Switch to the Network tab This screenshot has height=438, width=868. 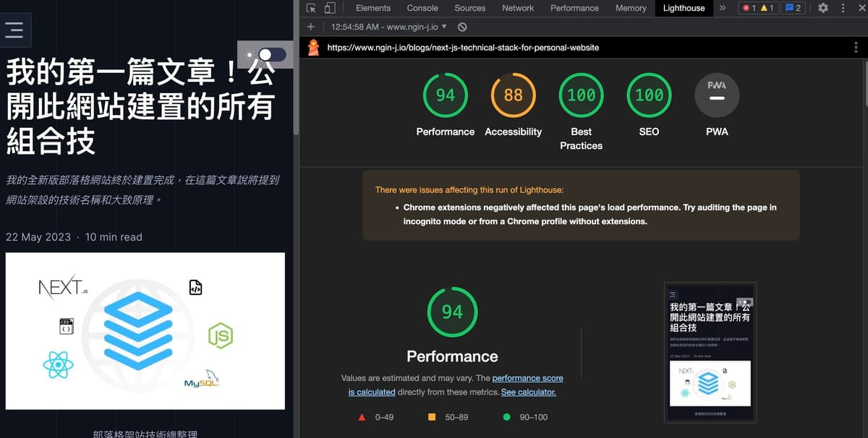click(x=518, y=8)
